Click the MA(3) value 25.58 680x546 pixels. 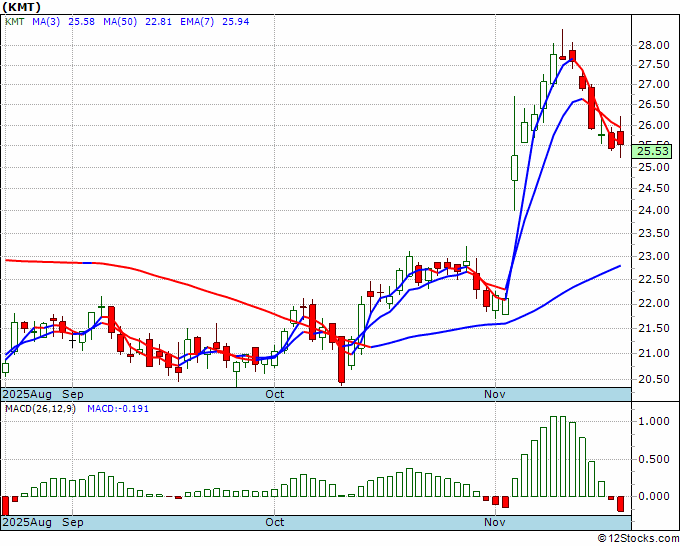pos(82,22)
